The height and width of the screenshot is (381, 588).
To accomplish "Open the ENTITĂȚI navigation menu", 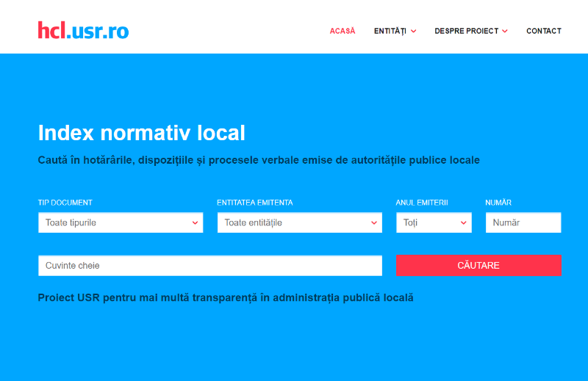I will (x=390, y=31).
